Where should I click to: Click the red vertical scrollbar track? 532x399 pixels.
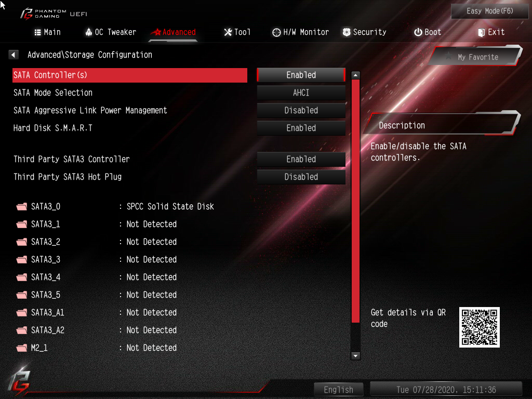pyautogui.click(x=355, y=201)
